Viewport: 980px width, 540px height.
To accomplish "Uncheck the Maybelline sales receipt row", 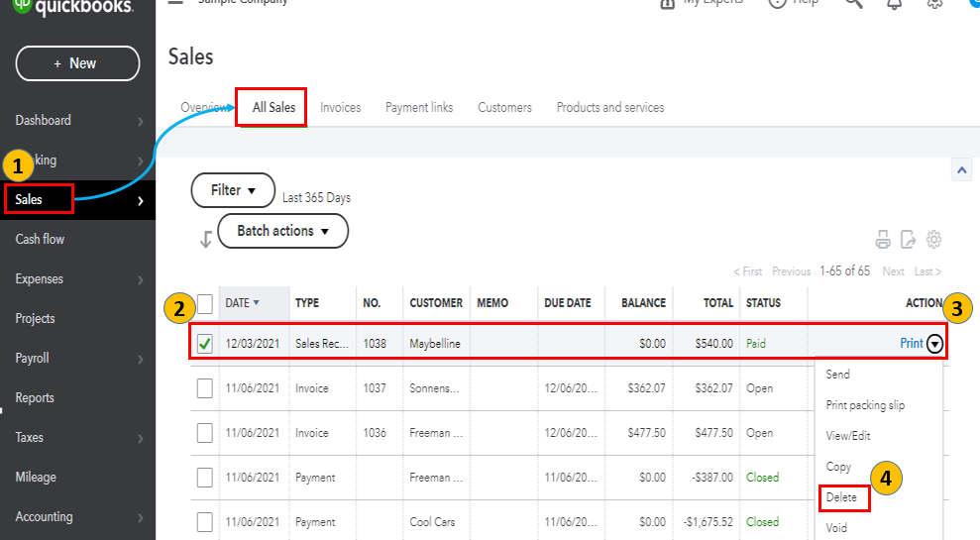I will pos(205,343).
